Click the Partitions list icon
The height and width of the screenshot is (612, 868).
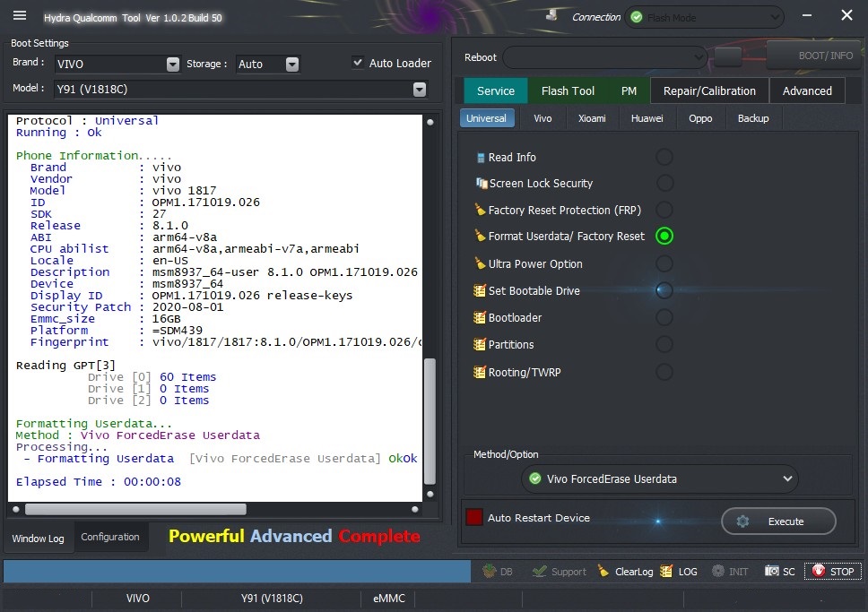point(480,345)
